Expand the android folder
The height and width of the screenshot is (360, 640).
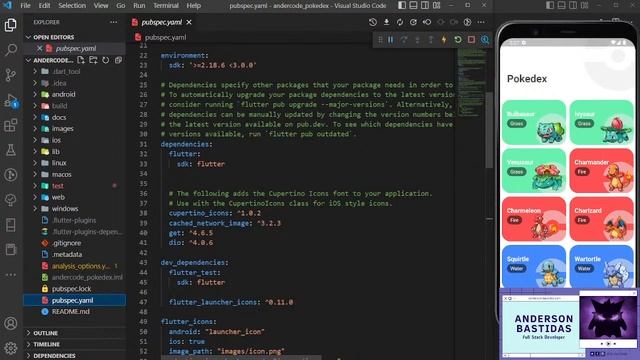tap(75, 94)
